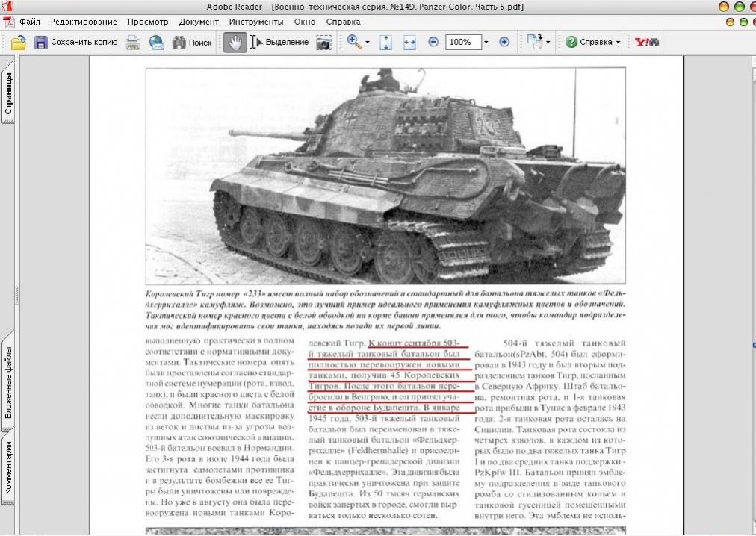The image size is (756, 536).
Task: Open the Файл menu
Action: 30,22
